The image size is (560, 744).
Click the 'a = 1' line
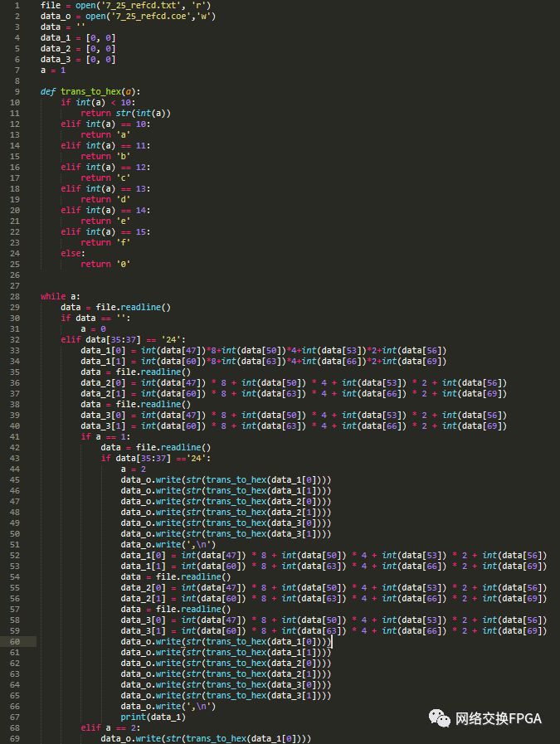point(53,71)
